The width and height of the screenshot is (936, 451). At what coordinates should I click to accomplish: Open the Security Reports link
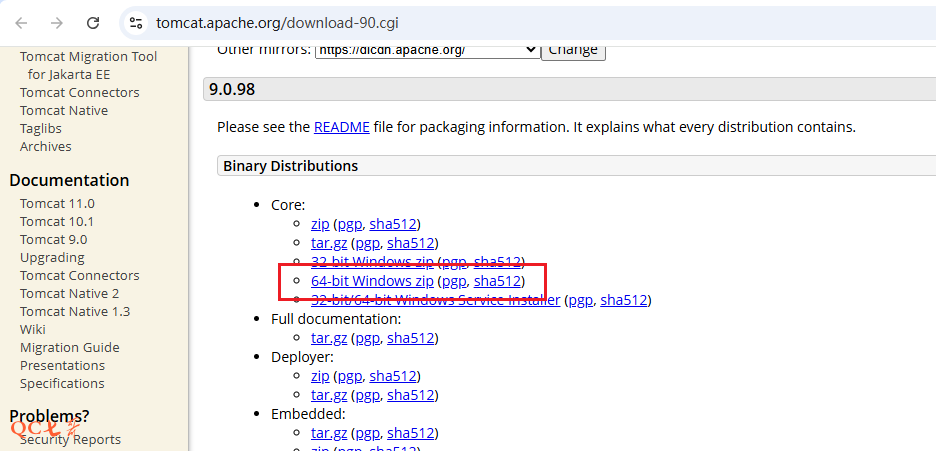click(x=70, y=439)
